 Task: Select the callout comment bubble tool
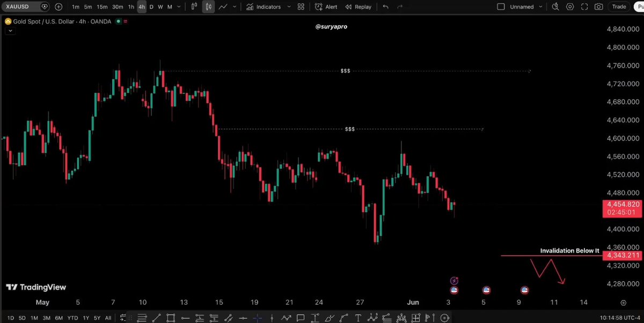[x=301, y=318]
